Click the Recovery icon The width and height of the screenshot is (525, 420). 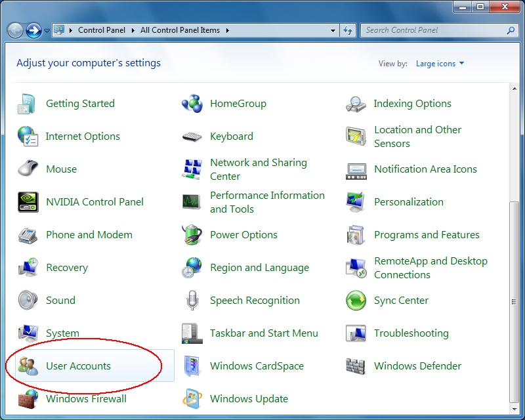[28, 267]
